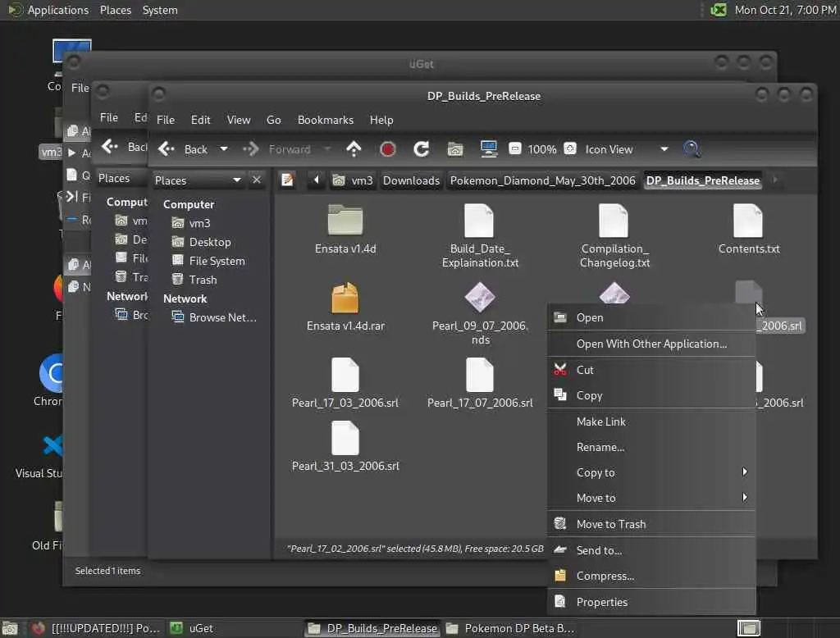Choose Move to Trash
840x638 pixels.
(651, 525)
